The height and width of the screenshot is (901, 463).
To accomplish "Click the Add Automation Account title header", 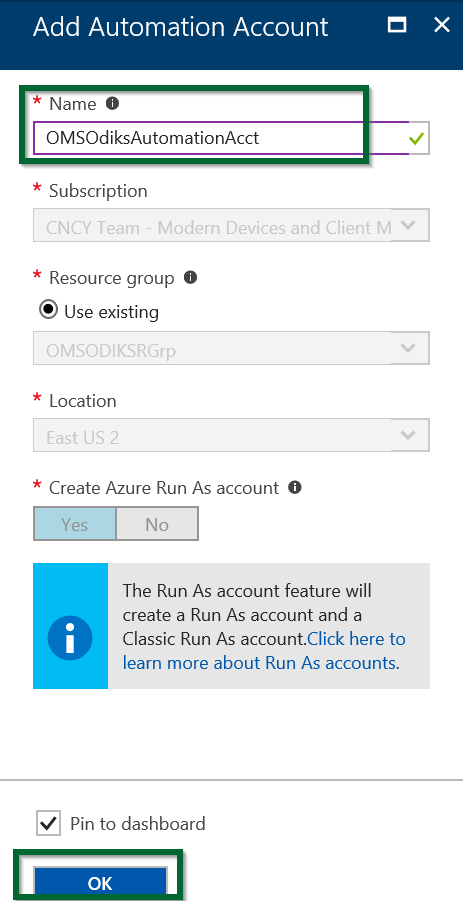I will [180, 27].
